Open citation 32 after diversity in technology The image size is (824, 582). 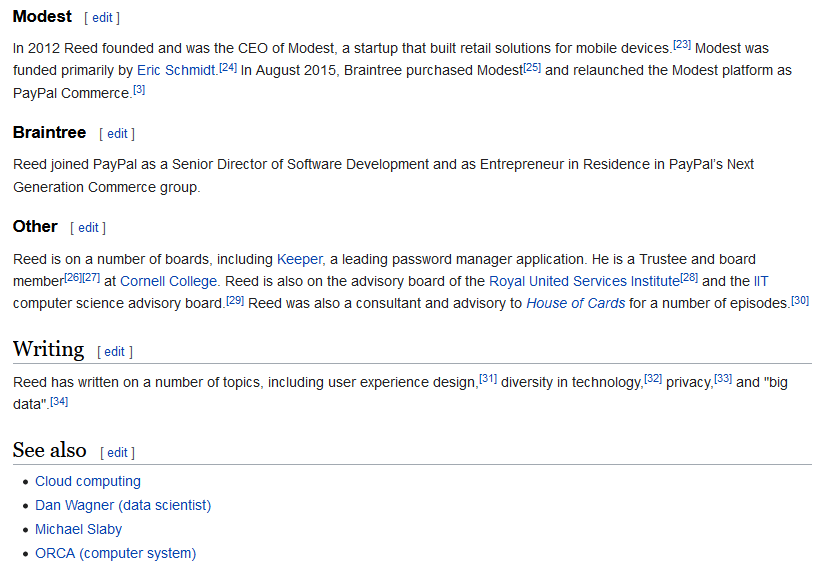click(653, 379)
